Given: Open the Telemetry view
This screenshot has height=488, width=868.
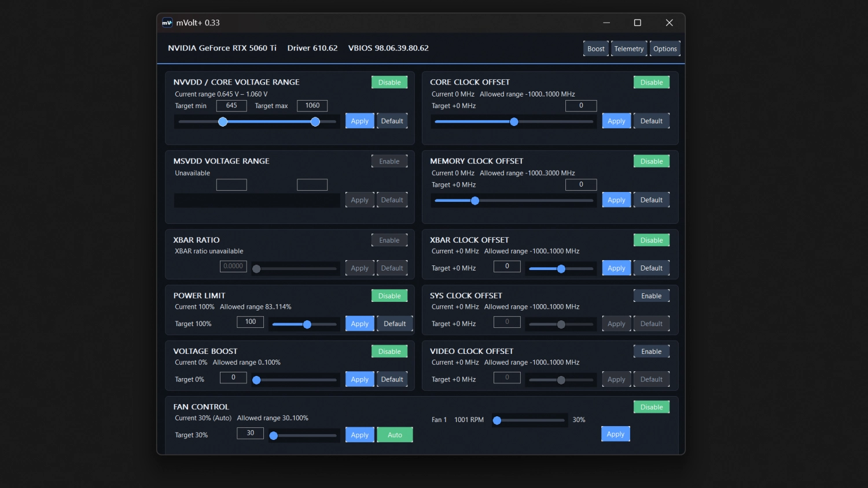Looking at the screenshot, I should (x=629, y=49).
